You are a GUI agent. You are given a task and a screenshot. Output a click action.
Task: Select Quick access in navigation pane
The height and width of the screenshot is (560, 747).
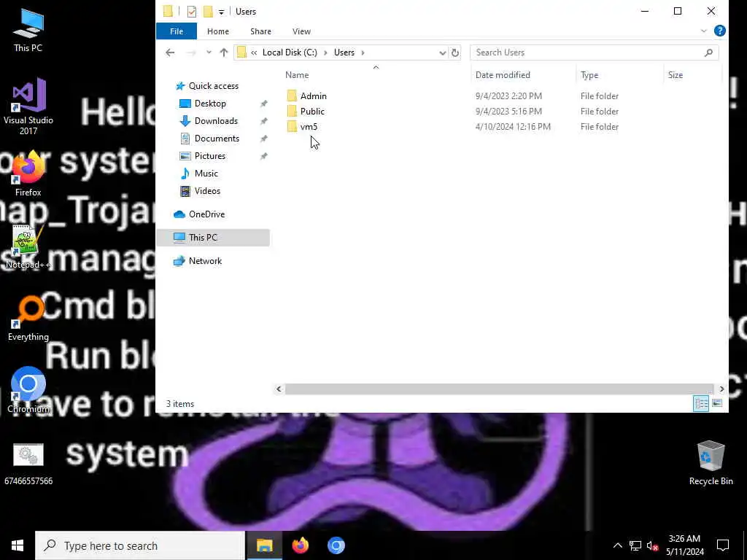[x=214, y=86]
